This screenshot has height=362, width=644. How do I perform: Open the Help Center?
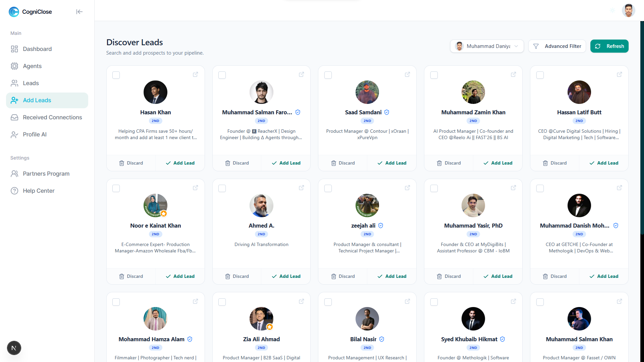[x=47, y=191]
